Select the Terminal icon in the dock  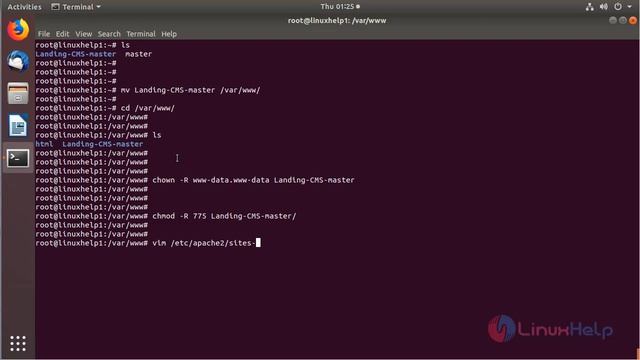18,158
